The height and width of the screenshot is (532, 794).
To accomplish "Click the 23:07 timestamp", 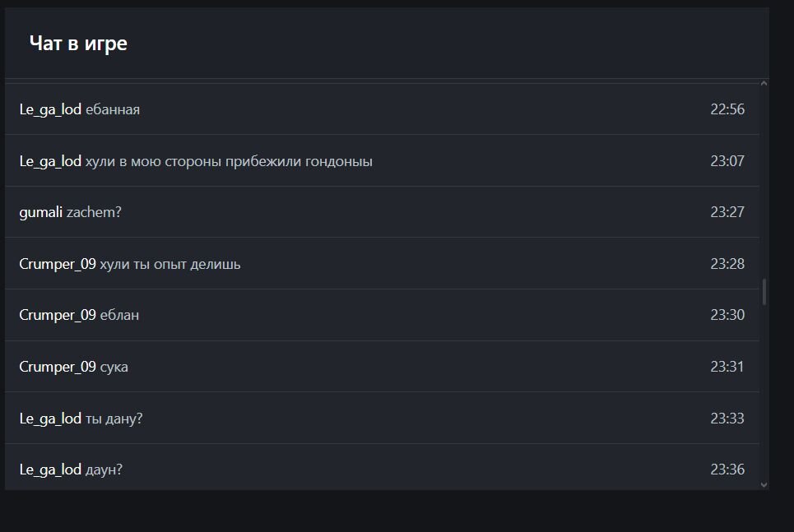I will [727, 161].
